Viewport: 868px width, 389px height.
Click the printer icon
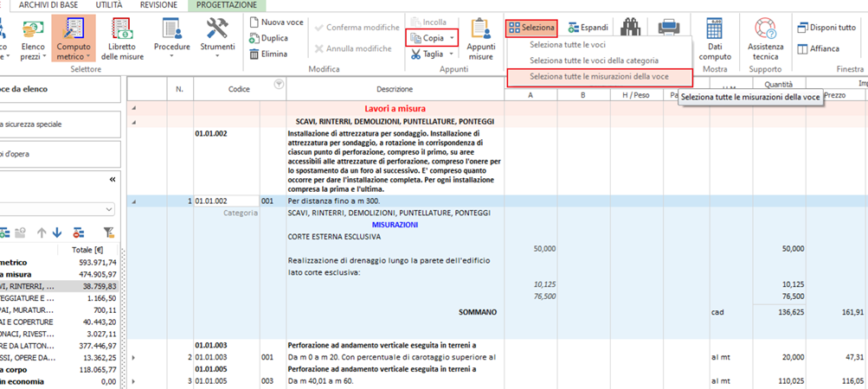(669, 27)
